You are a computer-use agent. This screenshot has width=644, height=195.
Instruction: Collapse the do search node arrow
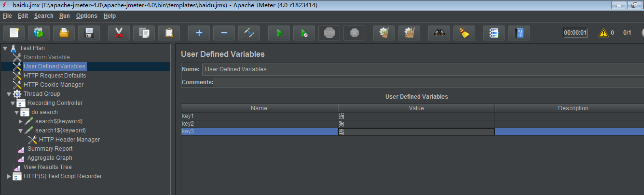tap(16, 112)
